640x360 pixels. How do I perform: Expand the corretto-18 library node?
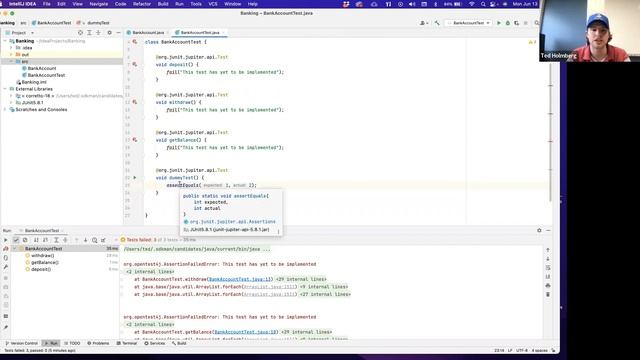pyautogui.click(x=11, y=96)
